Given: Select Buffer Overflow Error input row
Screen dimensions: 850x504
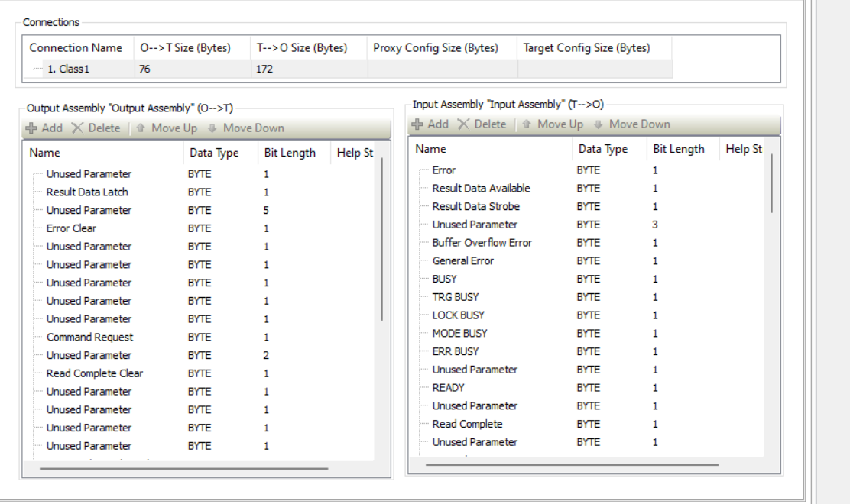Looking at the screenshot, I should tap(482, 243).
